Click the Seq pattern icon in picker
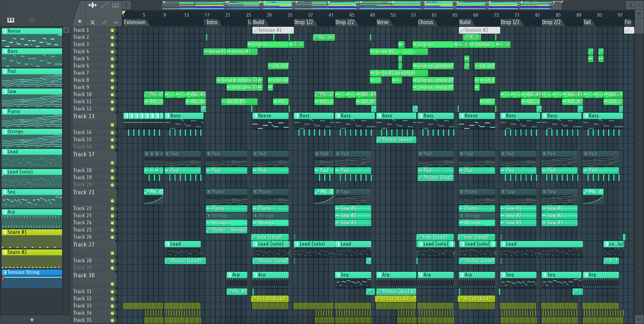The width and height of the screenshot is (644, 324). click(4, 192)
